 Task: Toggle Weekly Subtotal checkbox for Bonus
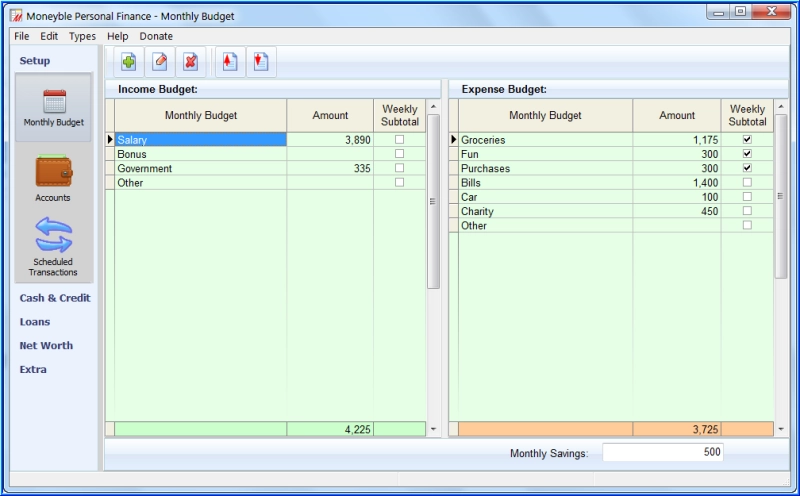click(x=399, y=154)
